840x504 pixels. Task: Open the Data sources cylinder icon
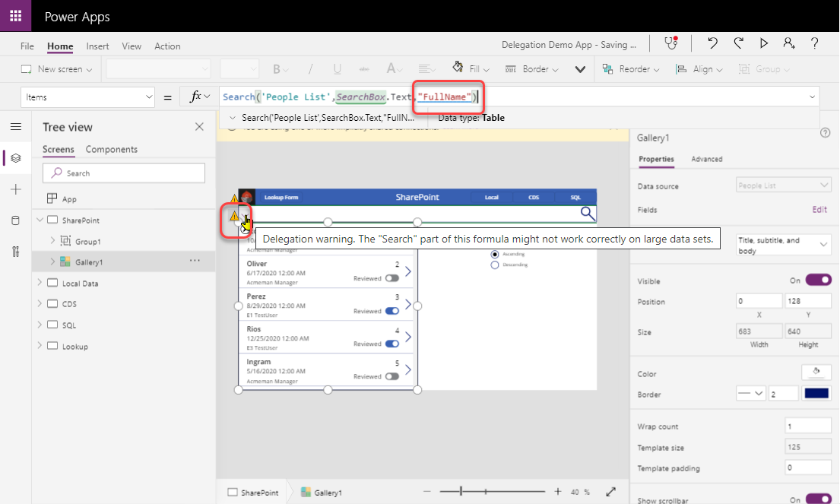(x=15, y=220)
